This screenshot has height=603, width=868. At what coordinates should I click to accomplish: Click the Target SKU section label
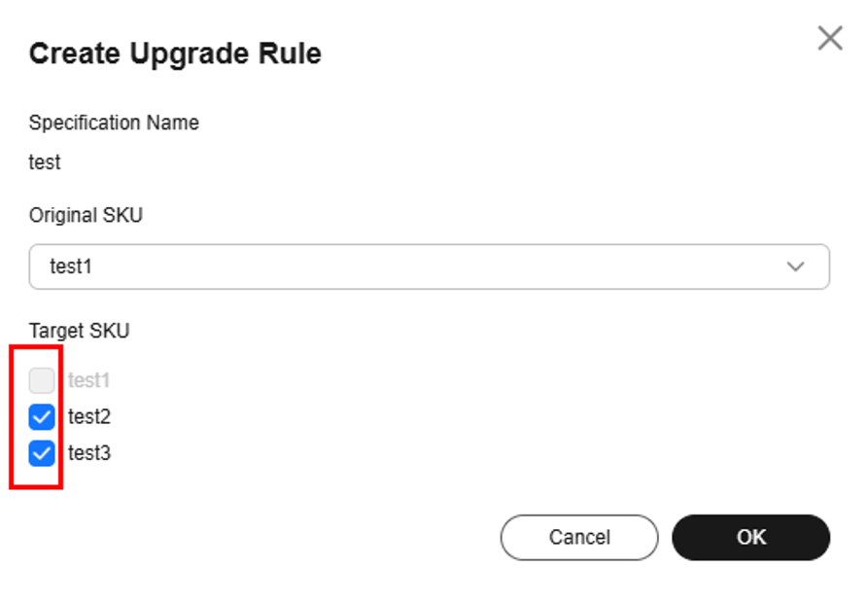click(x=79, y=331)
